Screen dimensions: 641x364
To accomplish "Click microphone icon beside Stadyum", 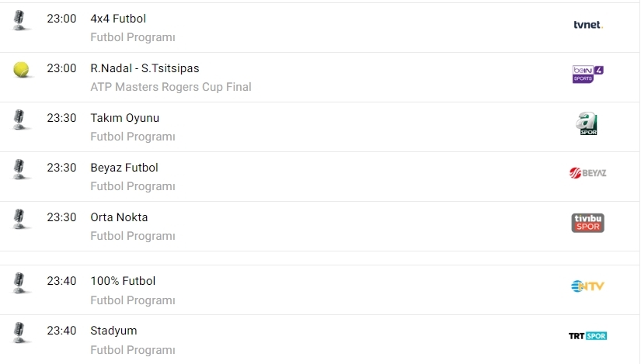I will point(21,332).
